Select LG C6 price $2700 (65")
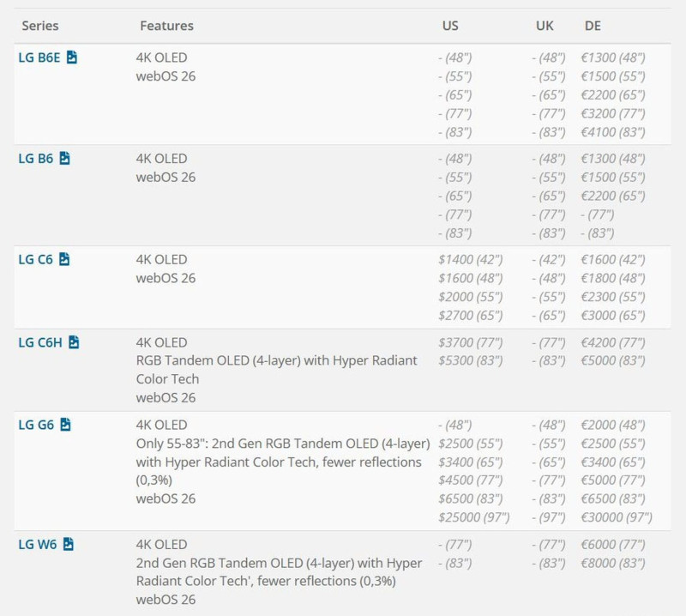 (470, 315)
